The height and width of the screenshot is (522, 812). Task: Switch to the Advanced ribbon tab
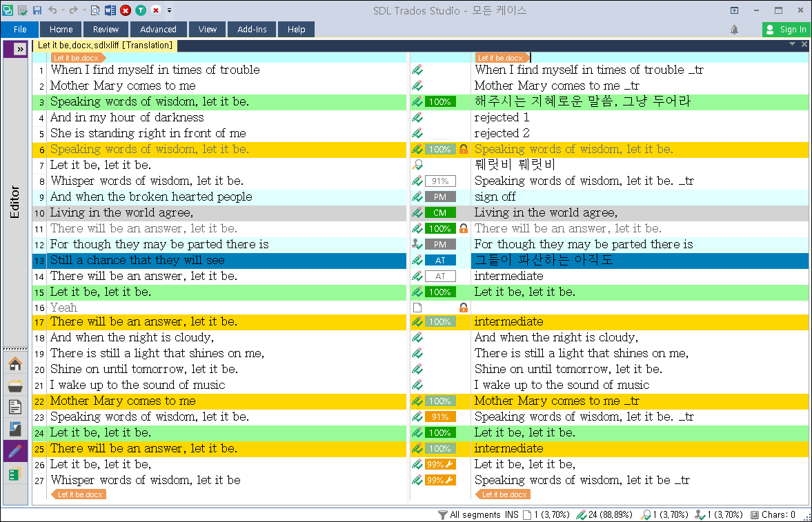point(158,30)
